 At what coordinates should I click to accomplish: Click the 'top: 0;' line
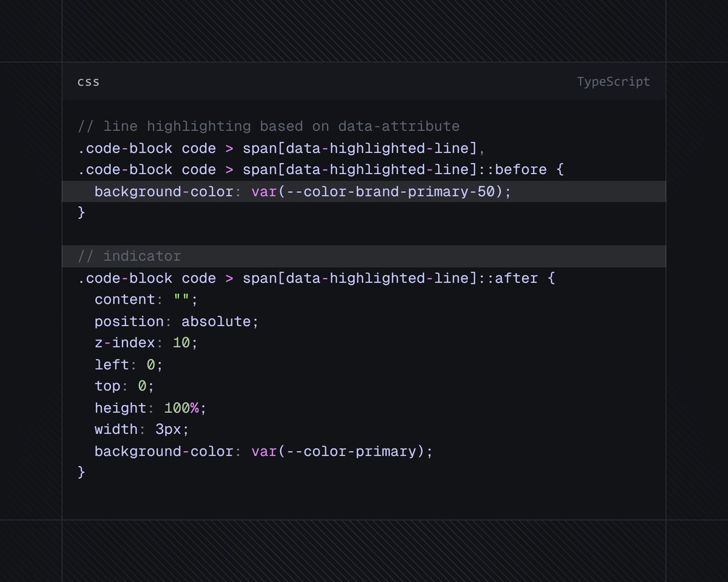pyautogui.click(x=125, y=386)
